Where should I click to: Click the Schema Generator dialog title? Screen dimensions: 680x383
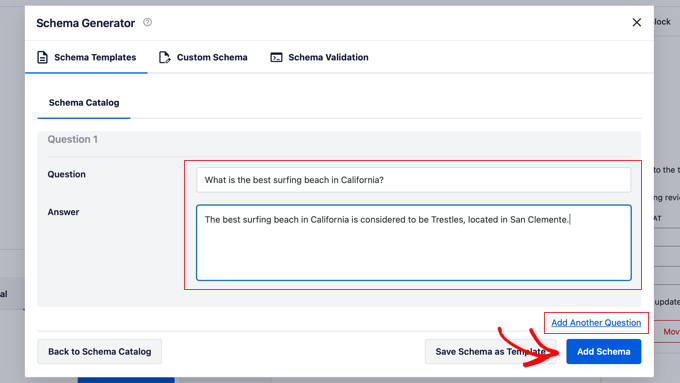[85, 23]
